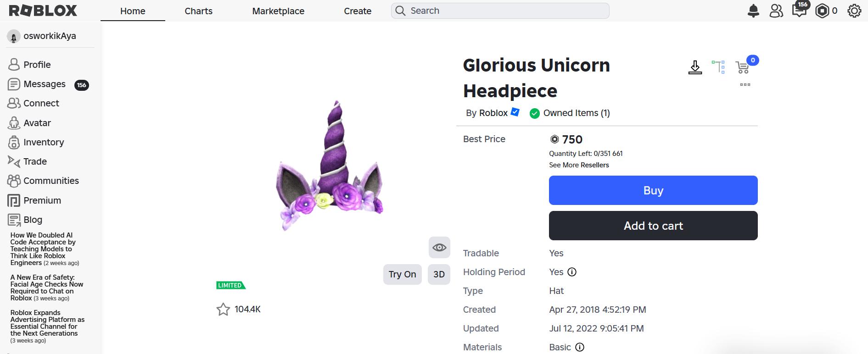Click the friends icon in the top bar
The image size is (868, 354).
776,11
